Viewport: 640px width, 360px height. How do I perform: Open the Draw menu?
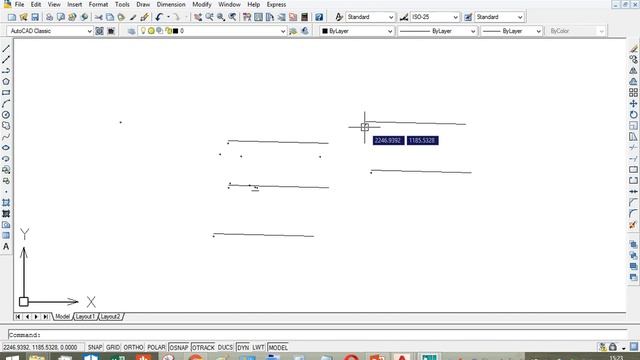click(143, 4)
